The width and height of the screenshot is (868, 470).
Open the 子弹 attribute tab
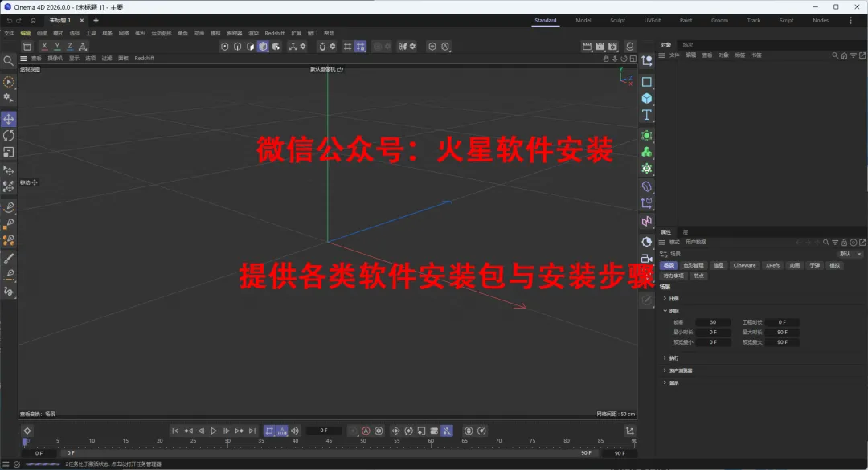tap(815, 265)
